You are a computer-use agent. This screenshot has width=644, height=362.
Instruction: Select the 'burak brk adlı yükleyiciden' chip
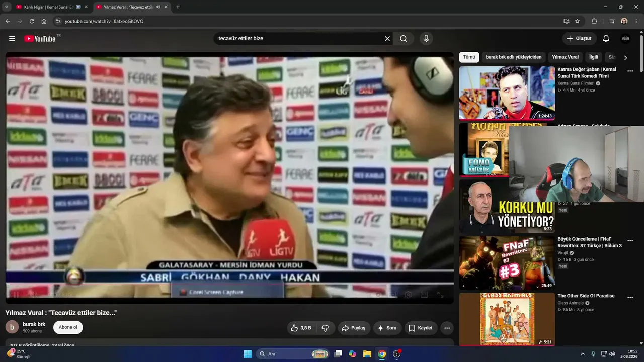coord(514,57)
